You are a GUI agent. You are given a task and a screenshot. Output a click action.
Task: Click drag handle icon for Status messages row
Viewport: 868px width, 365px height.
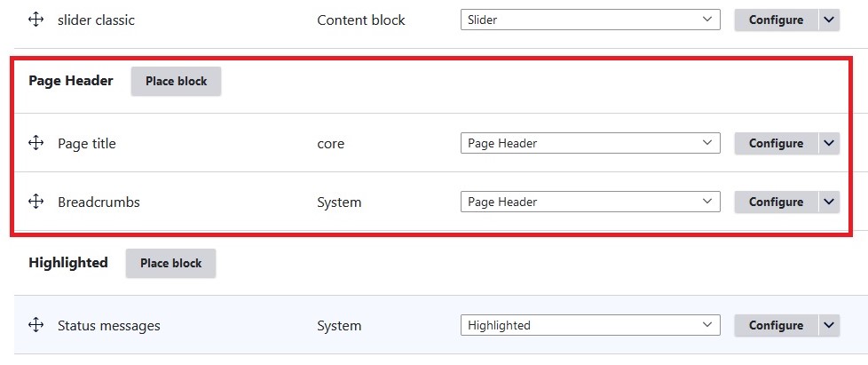(x=36, y=325)
